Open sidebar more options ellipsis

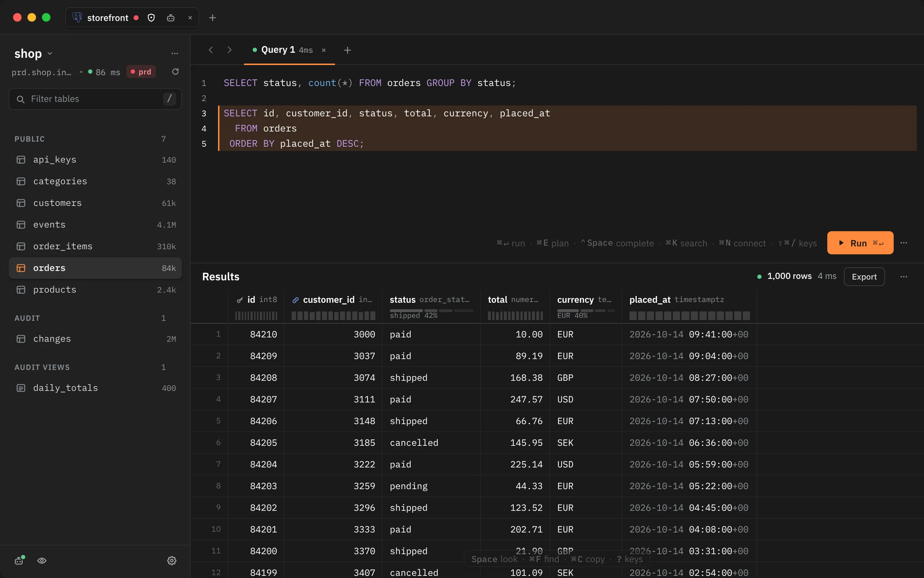pyautogui.click(x=174, y=53)
